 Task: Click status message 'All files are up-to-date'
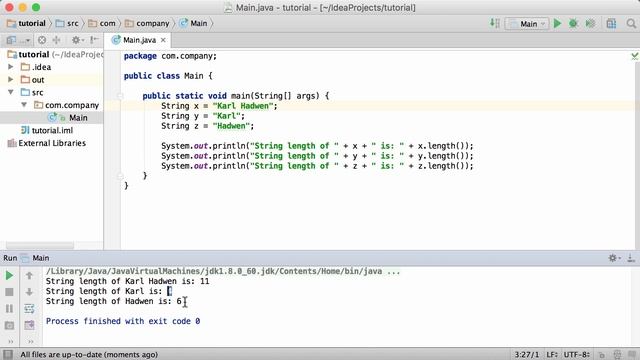(89, 354)
